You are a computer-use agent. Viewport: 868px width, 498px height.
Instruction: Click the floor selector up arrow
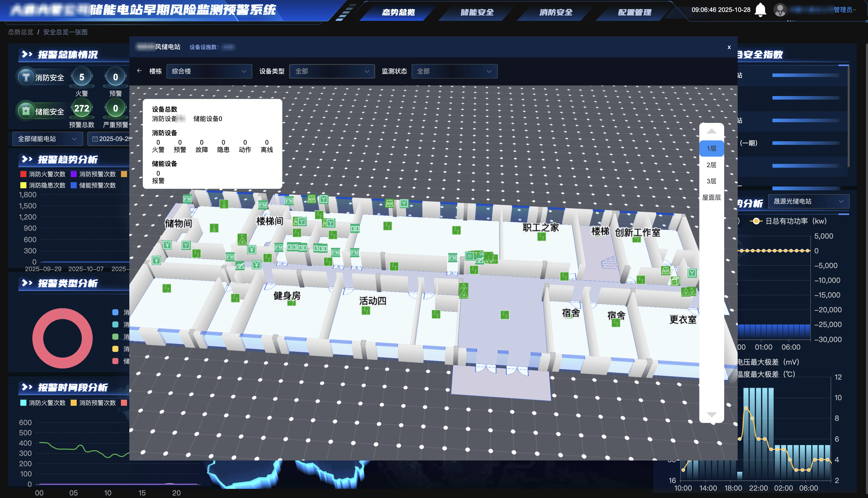coord(711,131)
